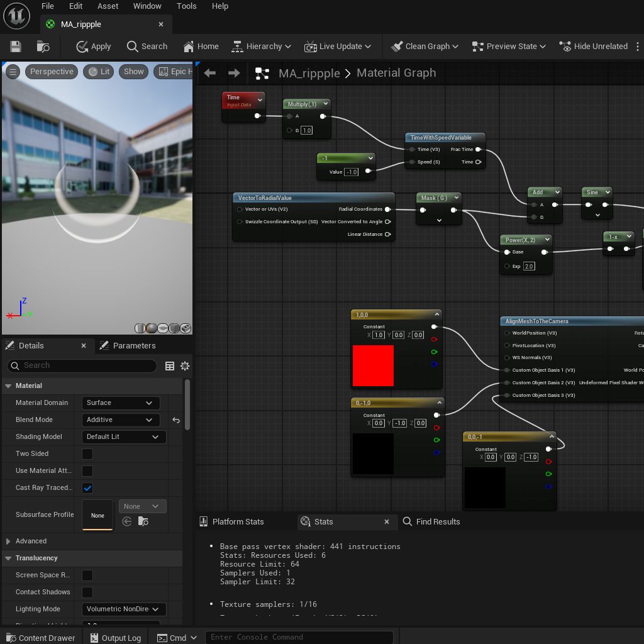Toggle Screen Space Reflections checkbox
The width and height of the screenshot is (644, 644).
point(87,575)
